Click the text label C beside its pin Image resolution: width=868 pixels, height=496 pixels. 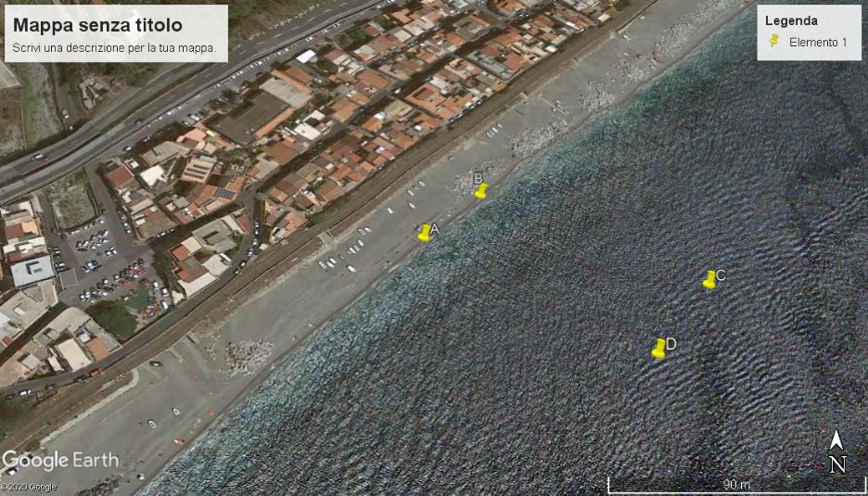click(x=721, y=274)
